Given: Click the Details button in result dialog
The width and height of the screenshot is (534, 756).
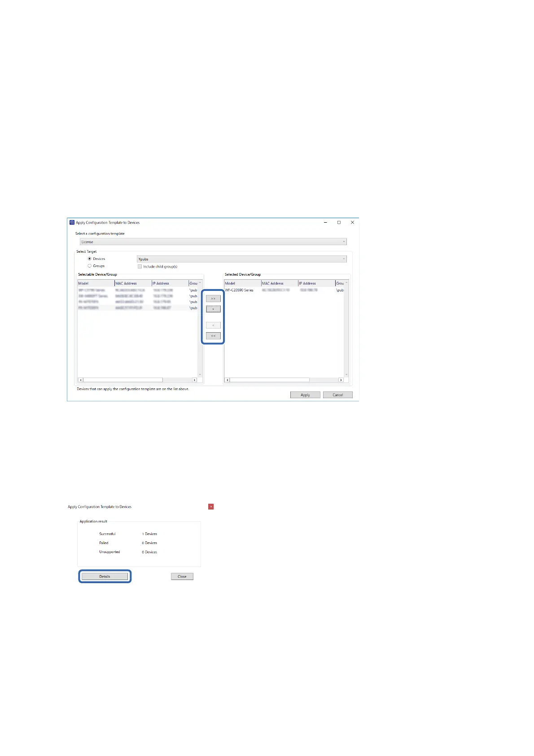Looking at the screenshot, I should (105, 576).
